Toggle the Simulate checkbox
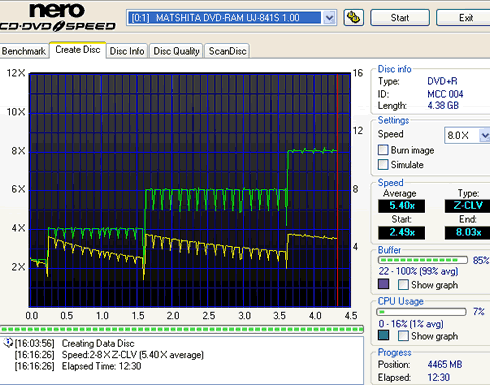 383,164
